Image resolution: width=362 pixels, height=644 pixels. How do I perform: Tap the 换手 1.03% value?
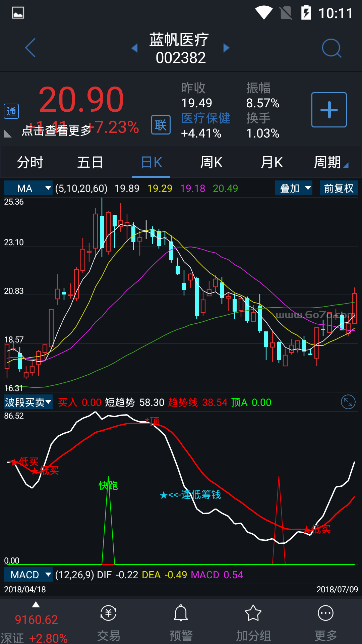[263, 133]
